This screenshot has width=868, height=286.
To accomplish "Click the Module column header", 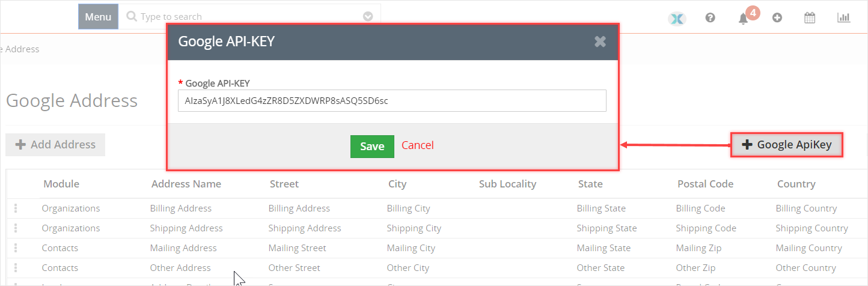I will point(61,184).
